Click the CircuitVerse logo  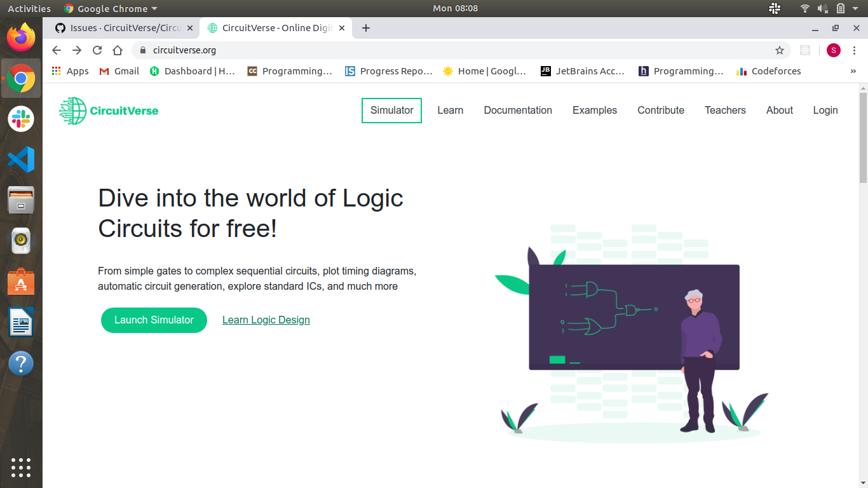109,111
